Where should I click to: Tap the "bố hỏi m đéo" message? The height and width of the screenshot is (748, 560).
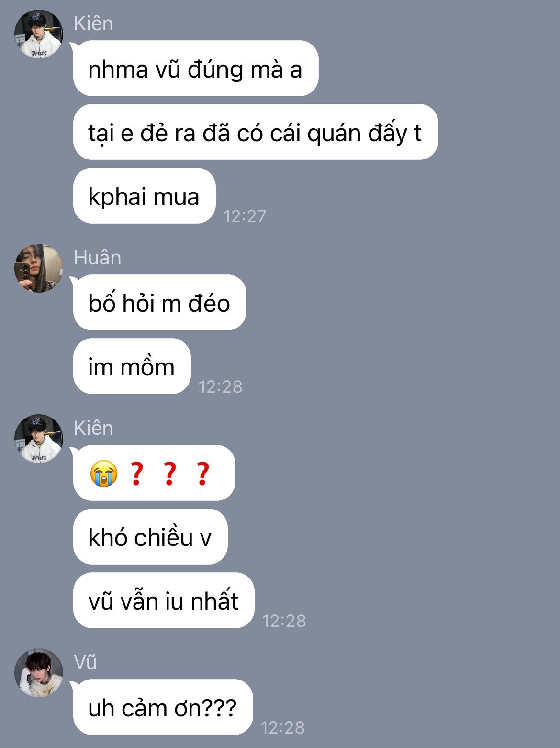(x=160, y=303)
